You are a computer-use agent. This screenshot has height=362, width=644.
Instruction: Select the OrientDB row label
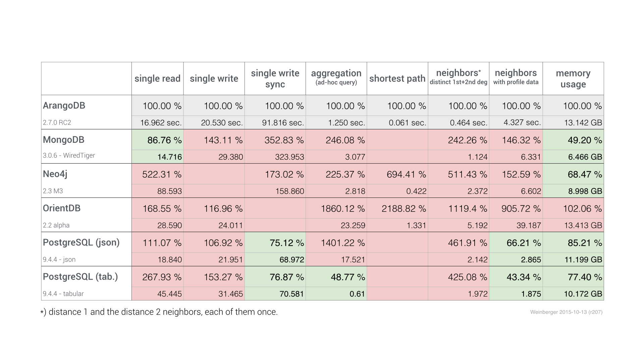pyautogui.click(x=62, y=208)
